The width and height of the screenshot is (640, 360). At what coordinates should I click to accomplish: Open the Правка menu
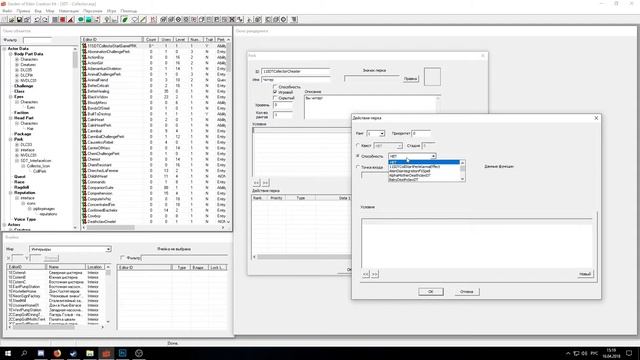(x=23, y=11)
